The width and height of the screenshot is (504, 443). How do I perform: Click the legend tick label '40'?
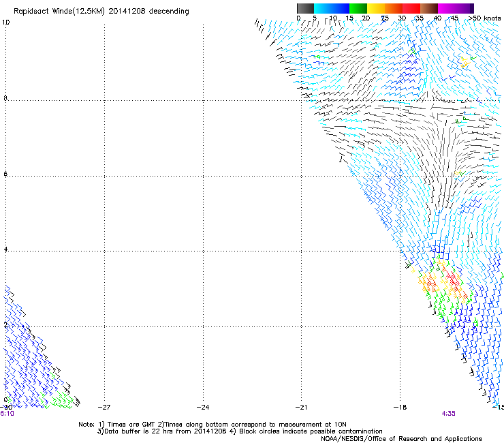click(x=437, y=18)
